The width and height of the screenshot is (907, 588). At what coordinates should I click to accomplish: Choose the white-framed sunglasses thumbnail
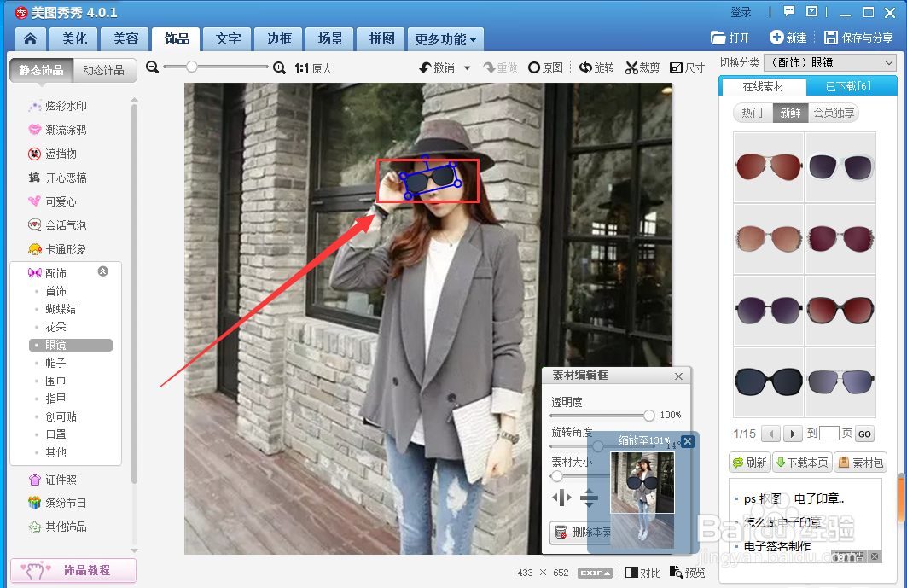coord(840,166)
